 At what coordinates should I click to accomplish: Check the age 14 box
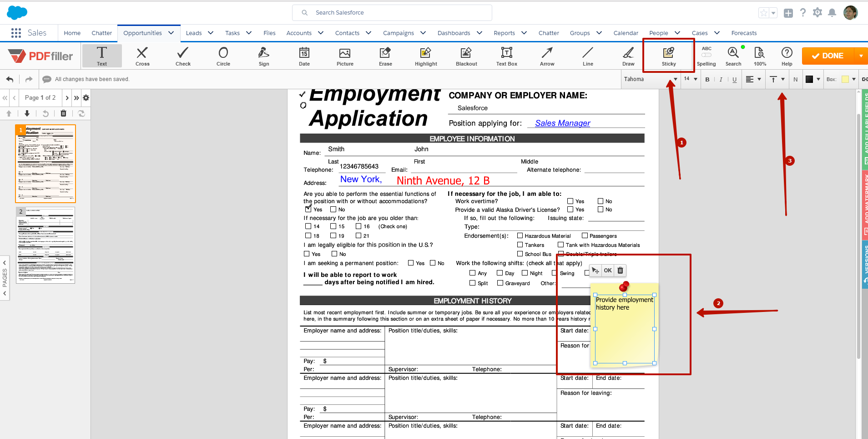(308, 226)
